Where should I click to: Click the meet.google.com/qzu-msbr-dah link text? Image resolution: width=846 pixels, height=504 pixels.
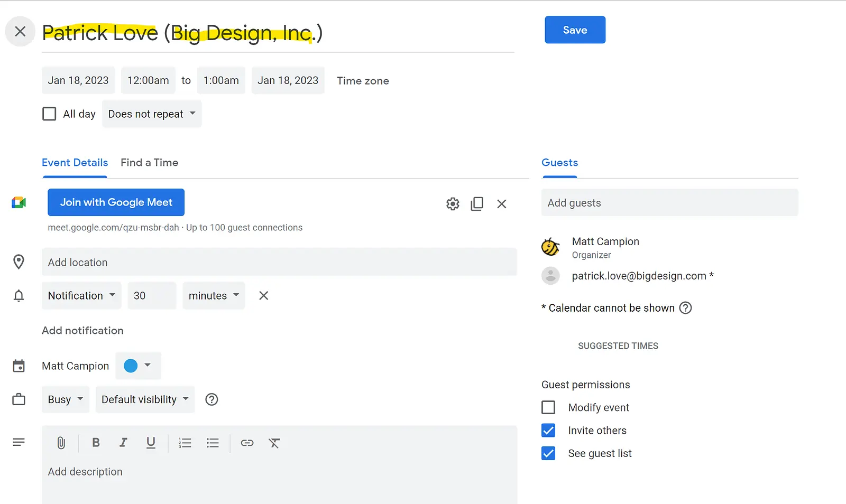tap(113, 228)
